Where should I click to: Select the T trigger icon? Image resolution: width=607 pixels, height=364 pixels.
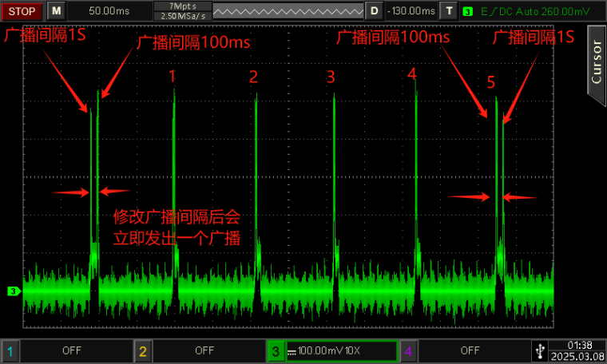[450, 11]
